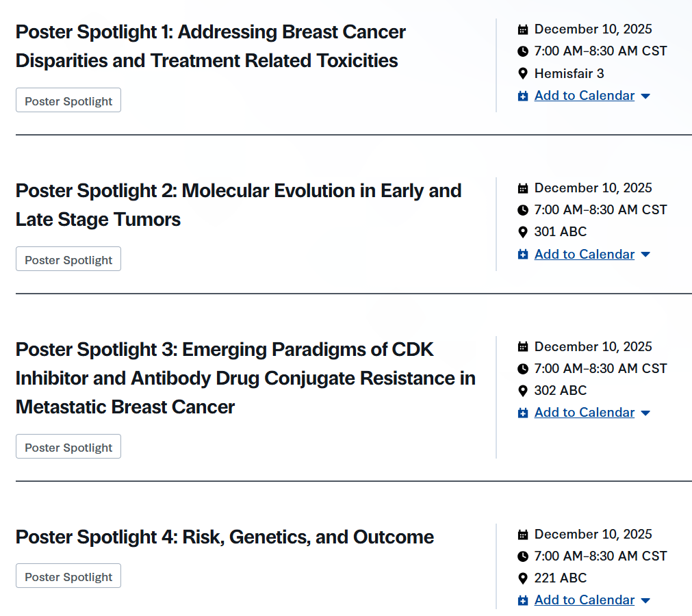Expand Add to Calendar arrow for Spotlight 1

pyautogui.click(x=645, y=97)
